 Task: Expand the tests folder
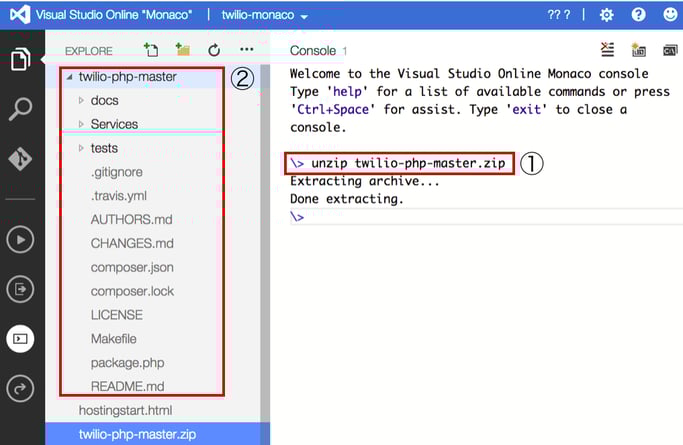pyautogui.click(x=81, y=148)
